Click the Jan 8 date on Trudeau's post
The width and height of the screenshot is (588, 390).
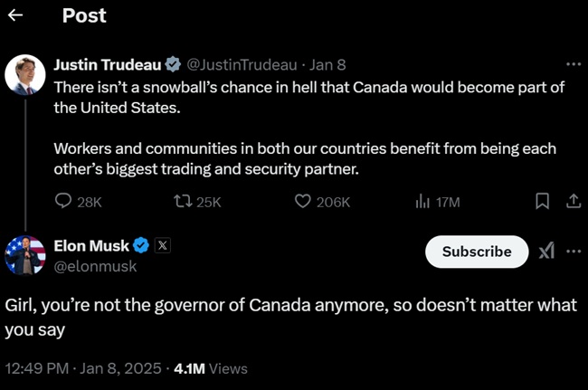(x=327, y=65)
